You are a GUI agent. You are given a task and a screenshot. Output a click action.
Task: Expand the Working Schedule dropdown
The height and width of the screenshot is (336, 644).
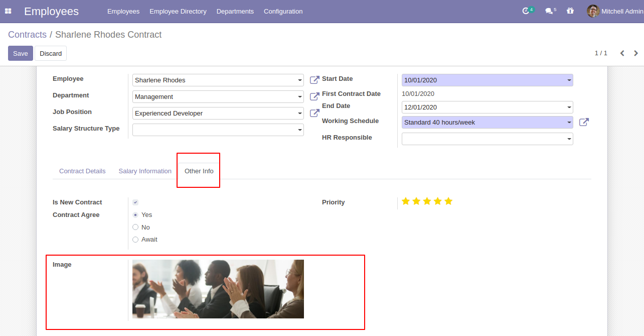[569, 123]
